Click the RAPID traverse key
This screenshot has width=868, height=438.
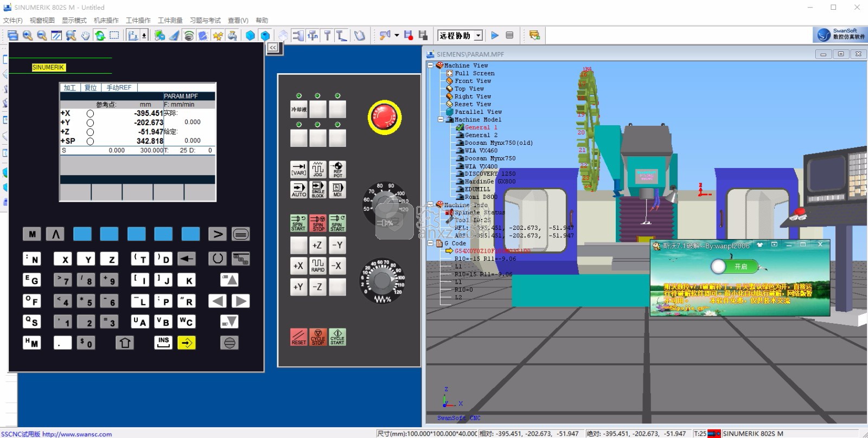(318, 266)
